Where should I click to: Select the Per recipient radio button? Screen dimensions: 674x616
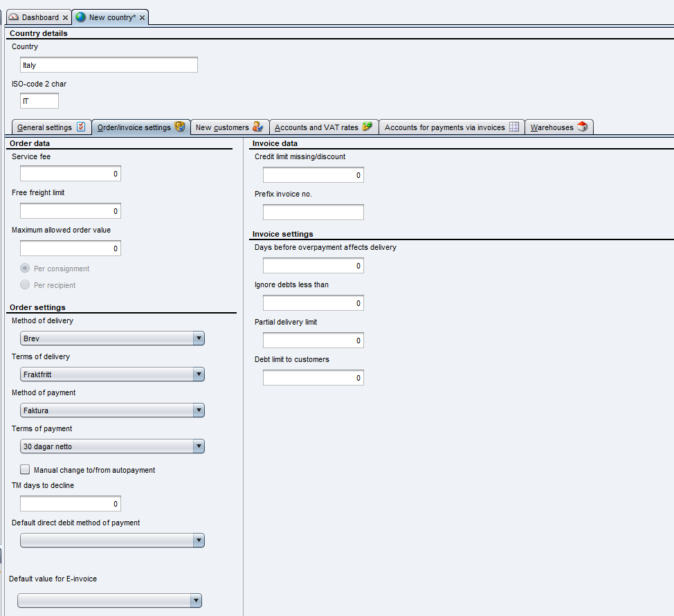26,285
